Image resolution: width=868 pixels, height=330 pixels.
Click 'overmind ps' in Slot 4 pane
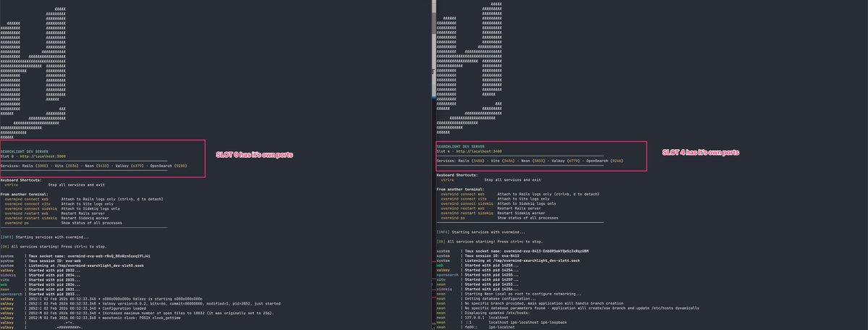tap(453, 217)
